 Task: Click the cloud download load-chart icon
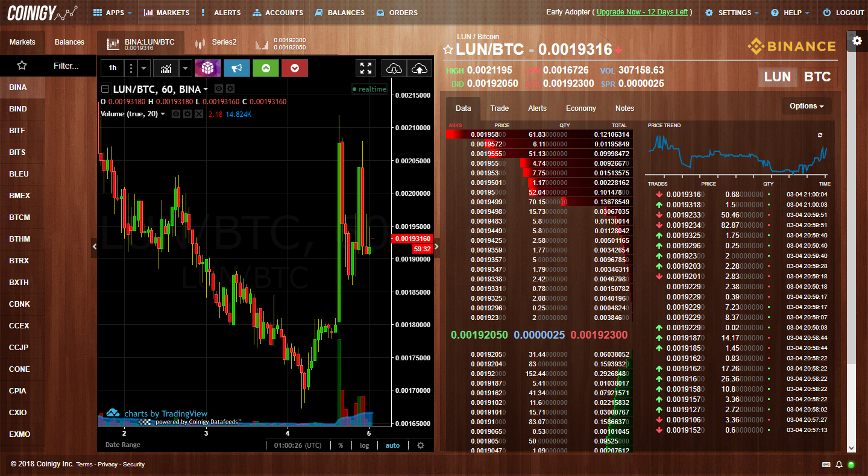coord(394,68)
